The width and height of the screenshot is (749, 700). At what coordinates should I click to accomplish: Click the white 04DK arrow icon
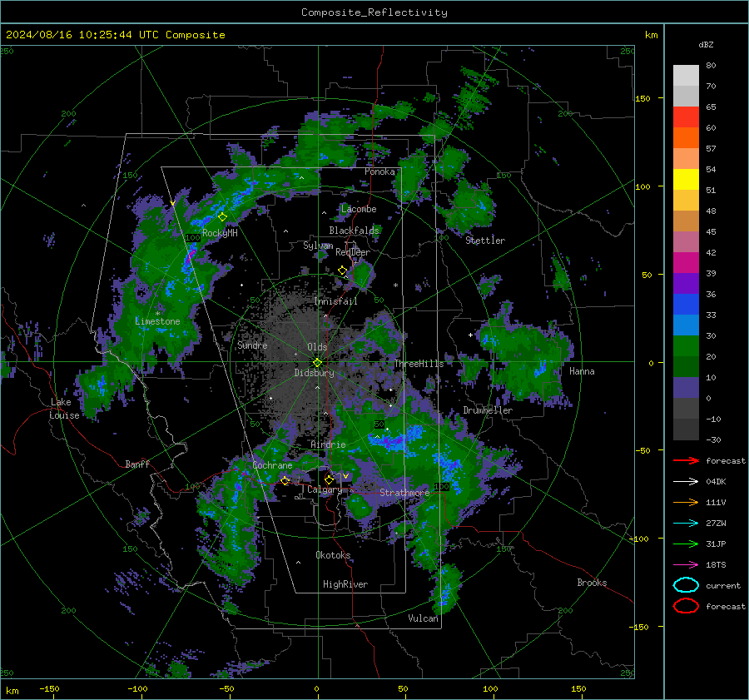(686, 482)
